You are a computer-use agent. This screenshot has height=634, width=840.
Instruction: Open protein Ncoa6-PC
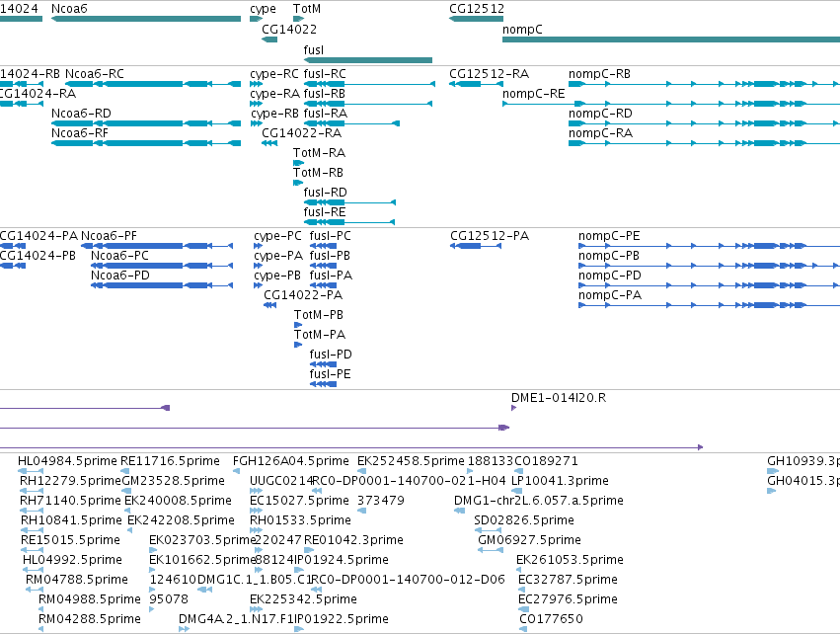pos(119,256)
